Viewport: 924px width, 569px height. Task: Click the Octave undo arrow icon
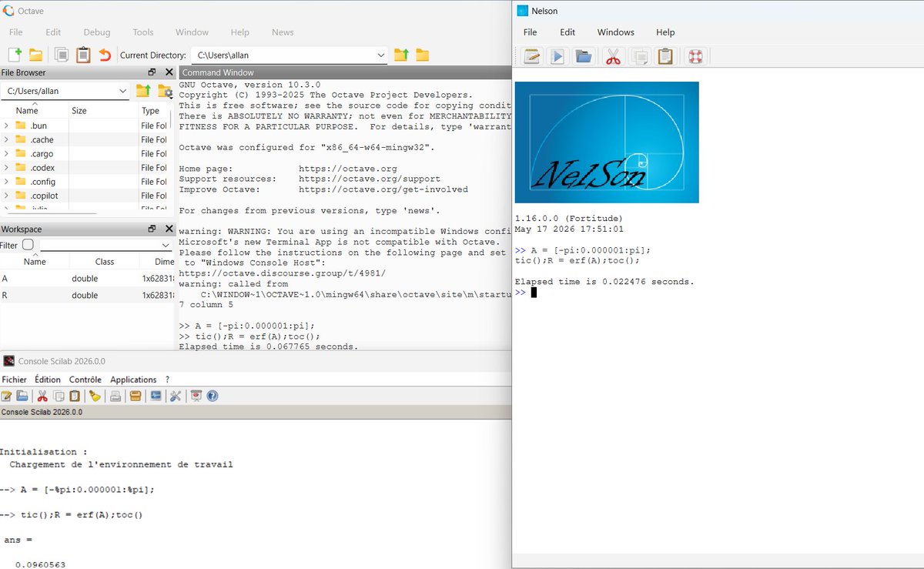tap(105, 55)
